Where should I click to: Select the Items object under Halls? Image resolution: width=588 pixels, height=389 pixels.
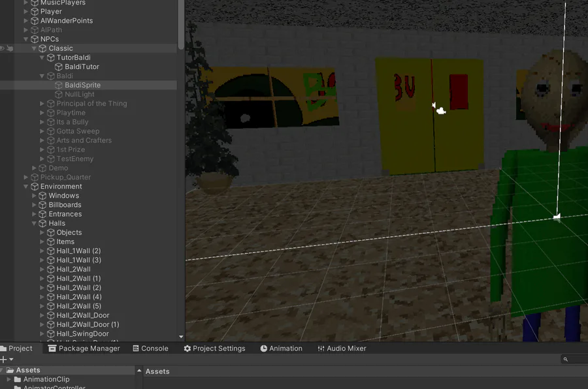coord(65,241)
